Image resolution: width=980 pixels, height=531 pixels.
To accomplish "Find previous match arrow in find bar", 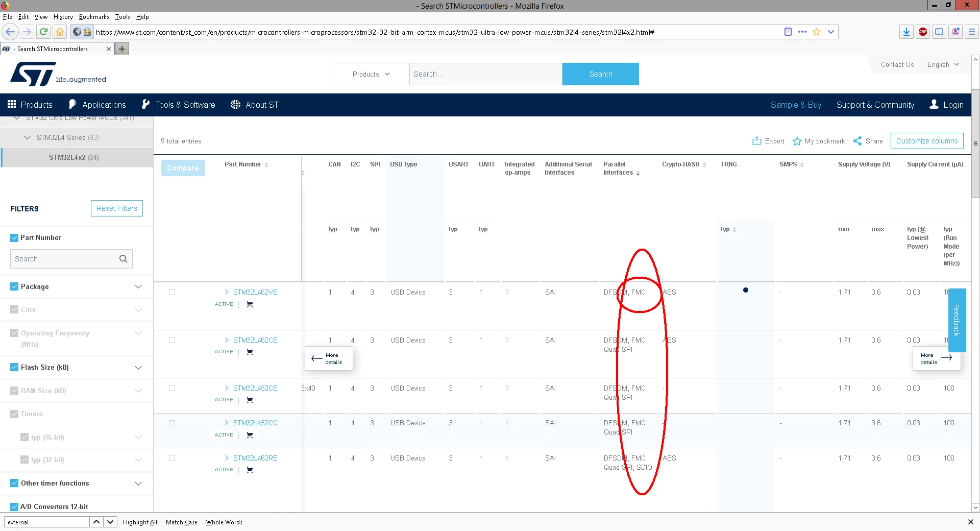I will pos(96,522).
